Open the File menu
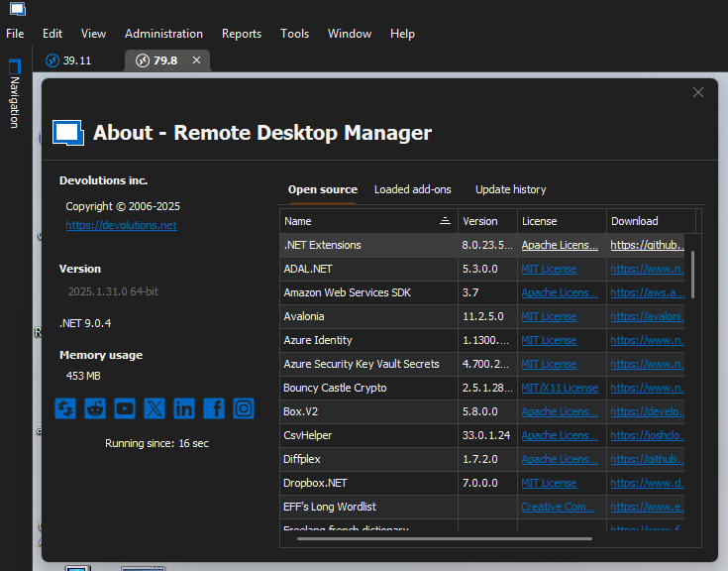 [15, 34]
